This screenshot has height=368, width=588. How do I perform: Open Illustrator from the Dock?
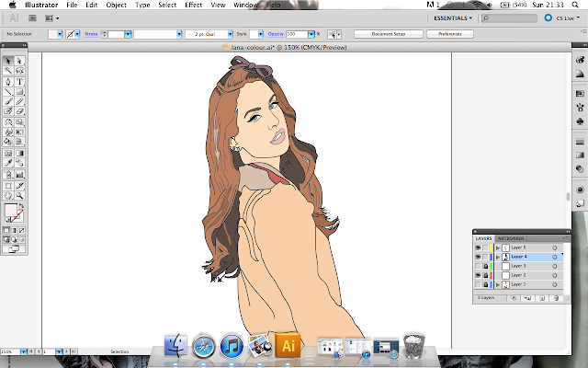point(288,346)
